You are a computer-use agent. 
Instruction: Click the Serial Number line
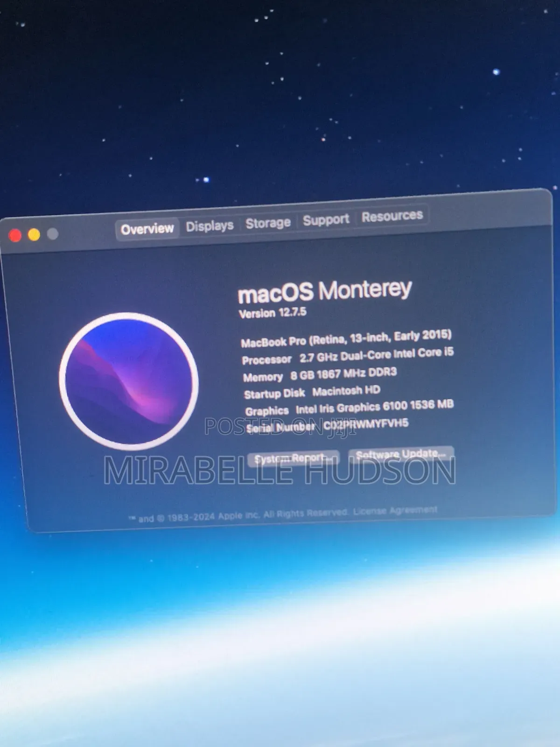pos(327,426)
